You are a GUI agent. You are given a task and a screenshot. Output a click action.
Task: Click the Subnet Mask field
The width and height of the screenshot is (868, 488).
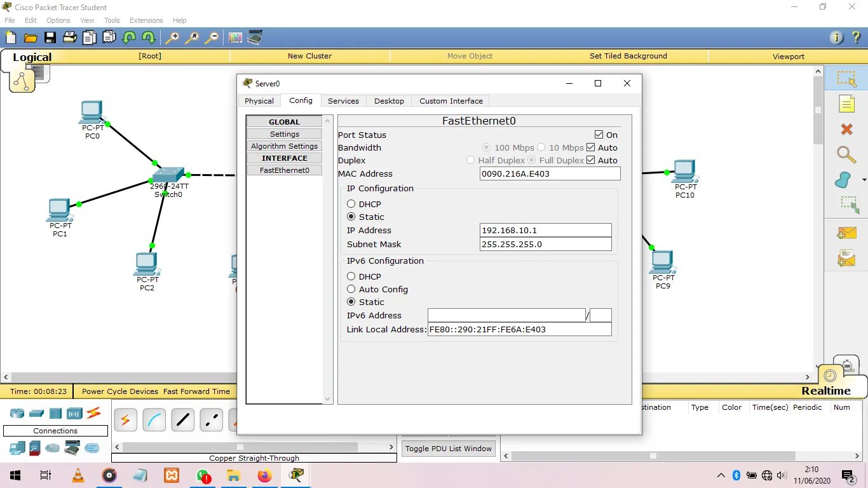[546, 244]
